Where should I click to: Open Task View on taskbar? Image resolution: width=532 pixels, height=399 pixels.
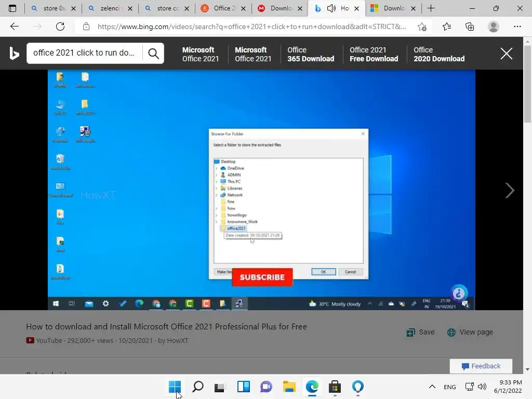[220, 387]
